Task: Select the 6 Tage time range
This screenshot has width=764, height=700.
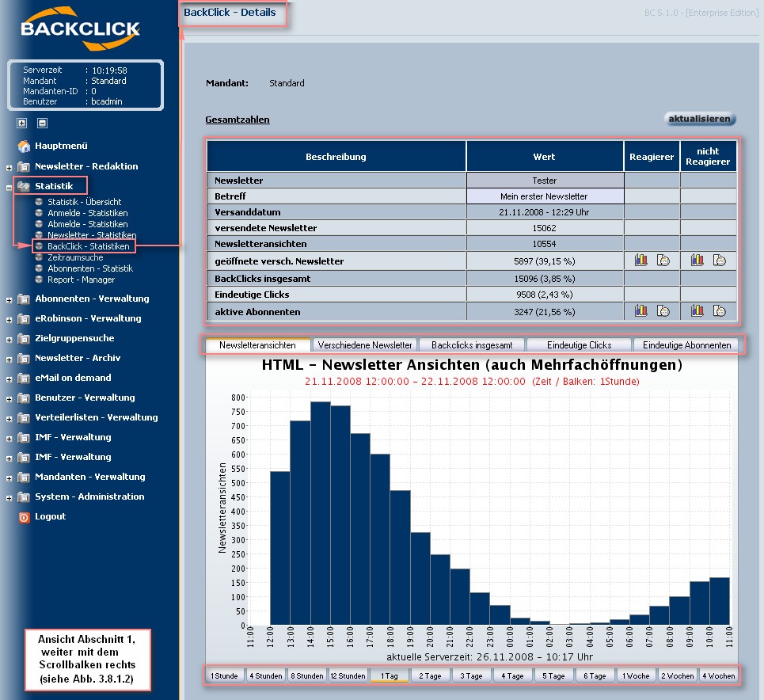Action: pyautogui.click(x=595, y=676)
